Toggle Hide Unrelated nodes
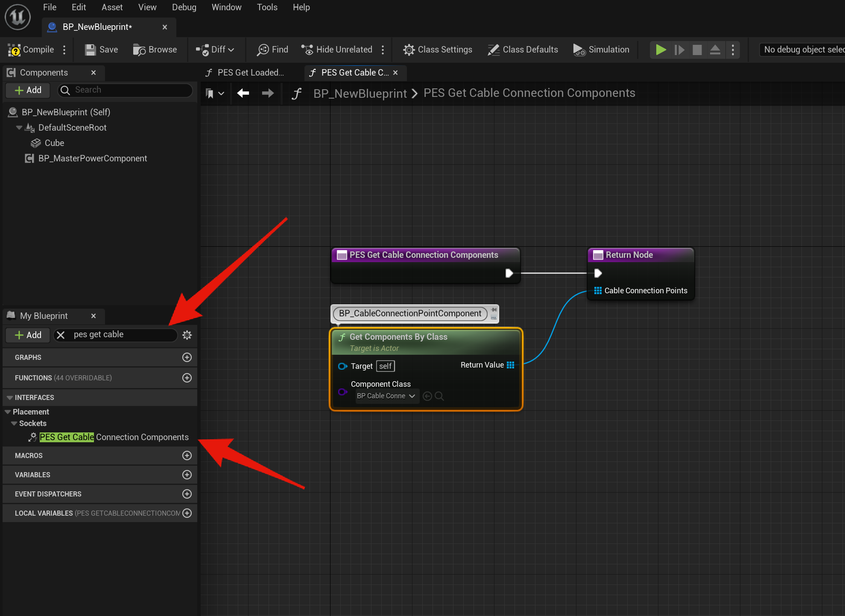845x616 pixels. pos(336,50)
